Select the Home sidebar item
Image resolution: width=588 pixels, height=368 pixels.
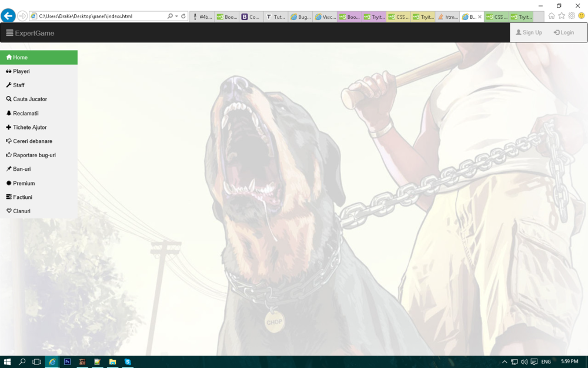tap(39, 58)
